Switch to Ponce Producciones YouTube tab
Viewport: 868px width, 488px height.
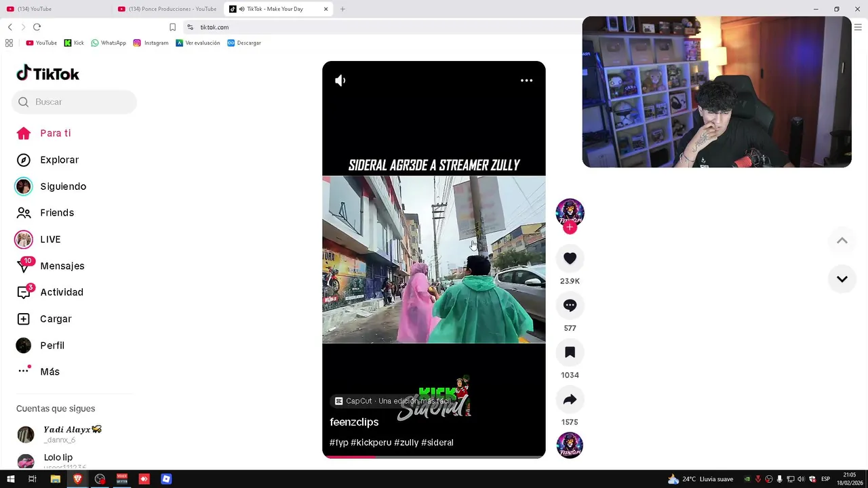click(167, 9)
